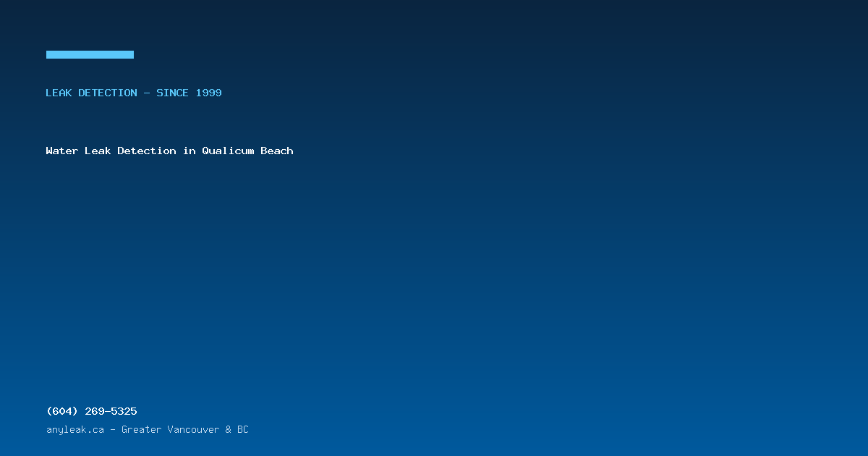This screenshot has height=456, width=868.
Task: Click the 269-5325 digits of the phone number
Action: (111, 411)
